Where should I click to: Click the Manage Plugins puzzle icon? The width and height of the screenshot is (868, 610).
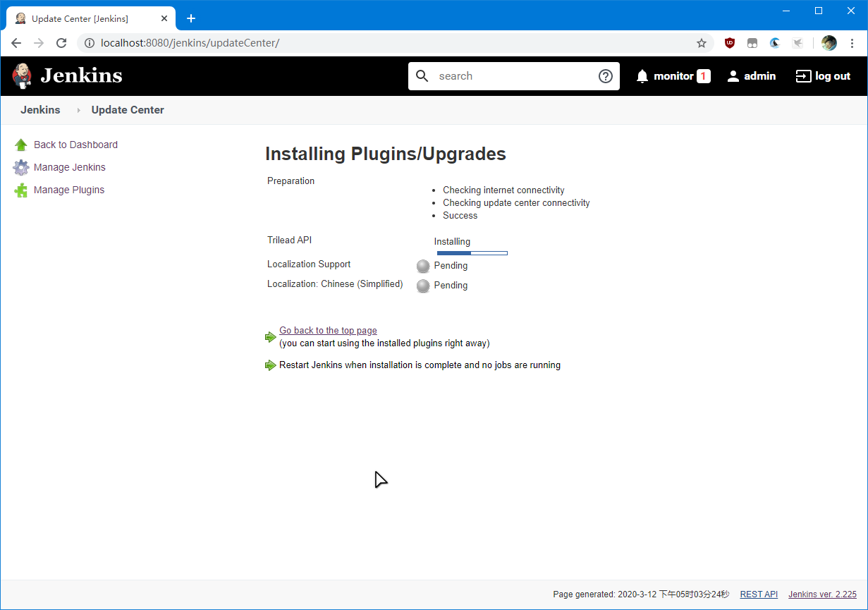pos(21,190)
